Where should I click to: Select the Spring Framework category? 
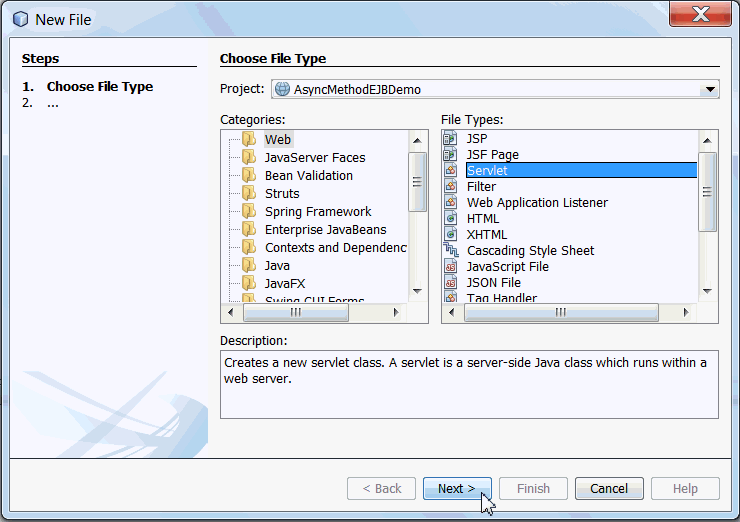318,211
